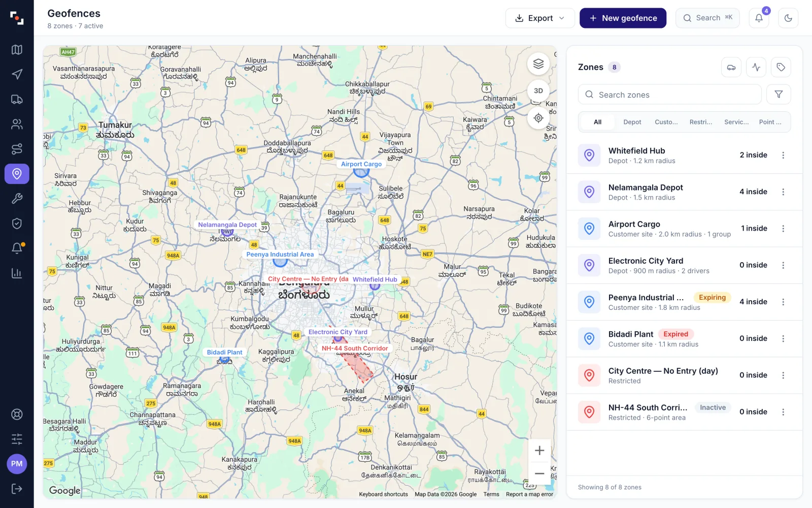Screen dimensions: 812x508
Task: Open the drivers people sidebar icon
Action: point(17,124)
